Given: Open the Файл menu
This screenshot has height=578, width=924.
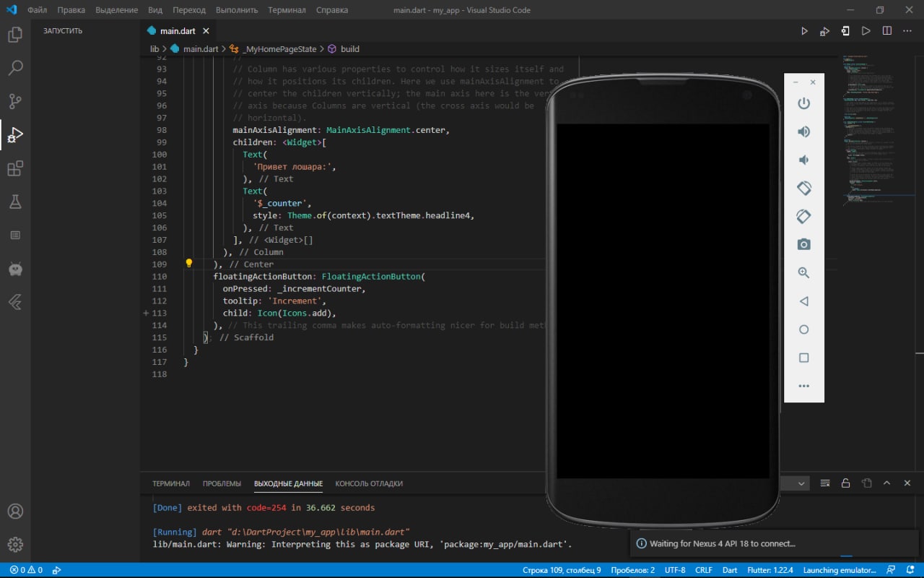Looking at the screenshot, I should tap(38, 10).
